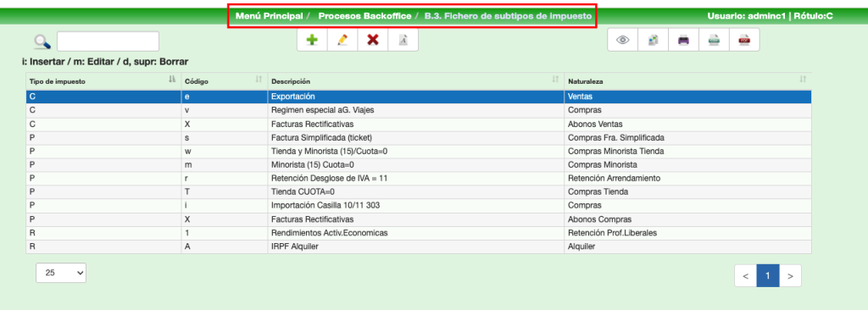868x310 pixels.
Task: Sort by Tipo de impuesto column
Action: tap(103, 80)
